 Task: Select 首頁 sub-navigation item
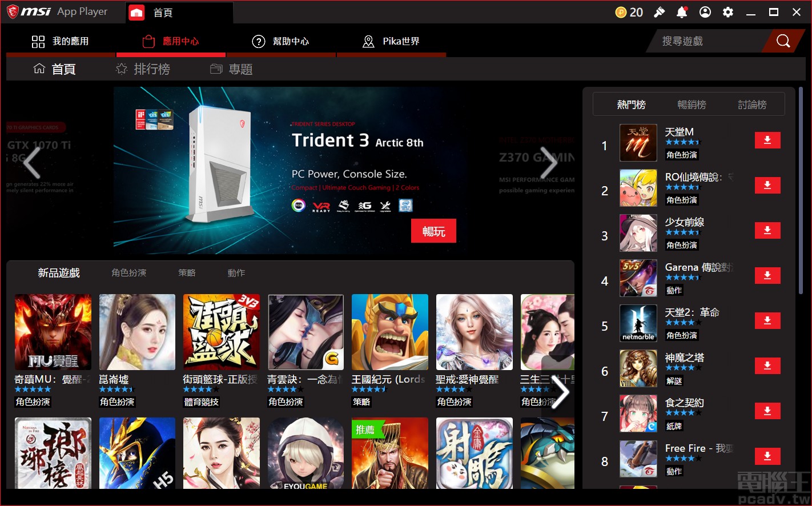point(55,69)
